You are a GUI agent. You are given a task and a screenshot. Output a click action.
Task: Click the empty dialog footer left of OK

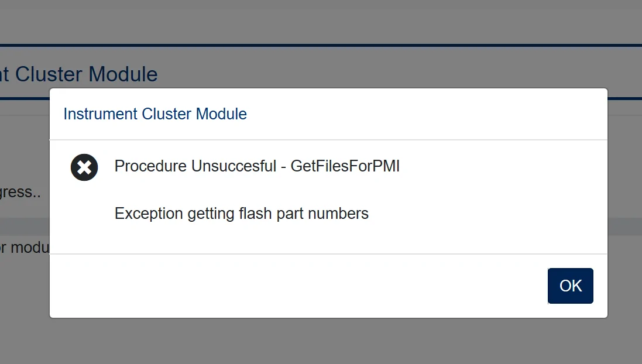pyautogui.click(x=298, y=286)
